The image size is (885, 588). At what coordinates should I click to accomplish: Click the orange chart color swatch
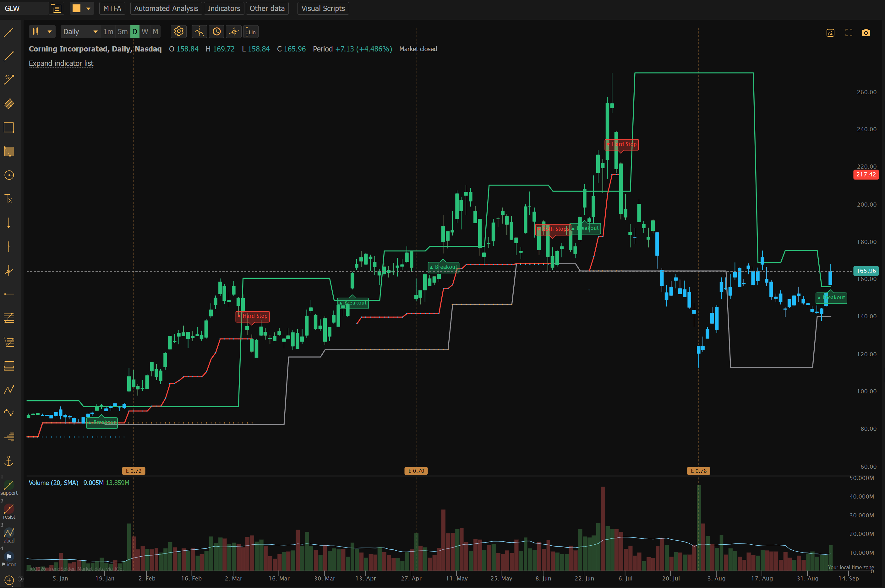76,8
